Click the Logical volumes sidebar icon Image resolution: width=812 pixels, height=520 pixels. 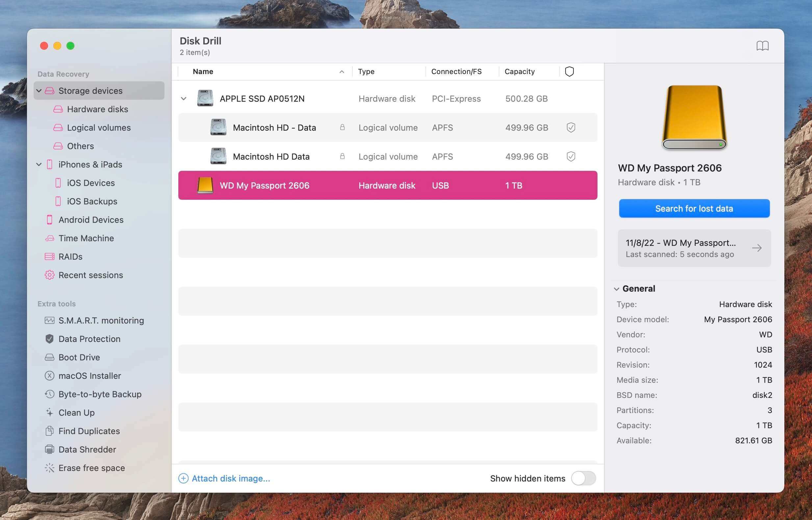[x=58, y=128]
